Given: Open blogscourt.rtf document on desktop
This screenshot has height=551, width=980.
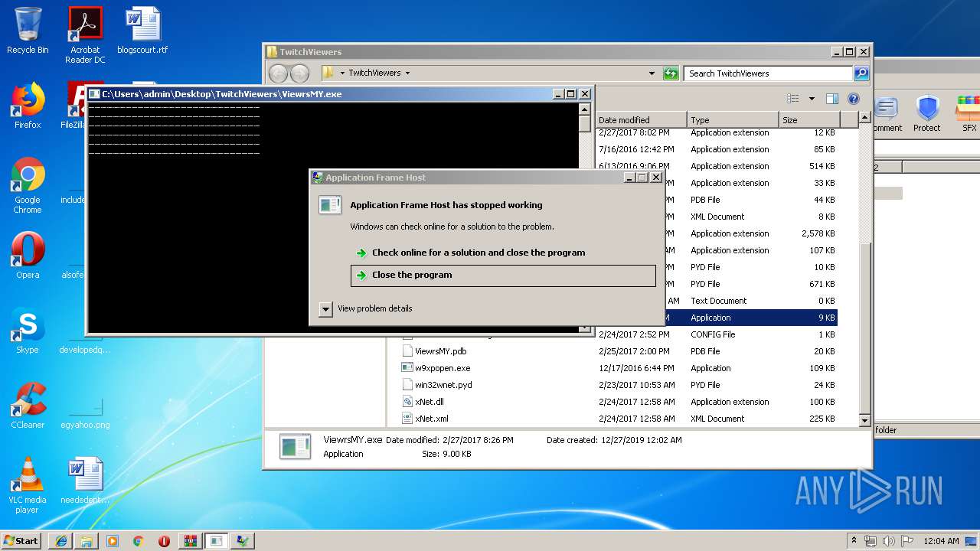Looking at the screenshot, I should click(x=142, y=31).
